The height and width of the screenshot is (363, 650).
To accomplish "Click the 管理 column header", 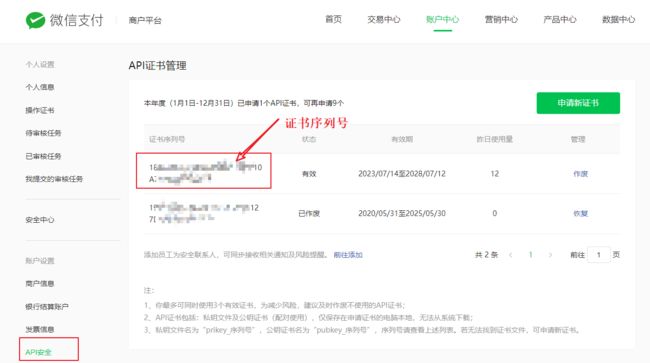I will click(x=578, y=139).
